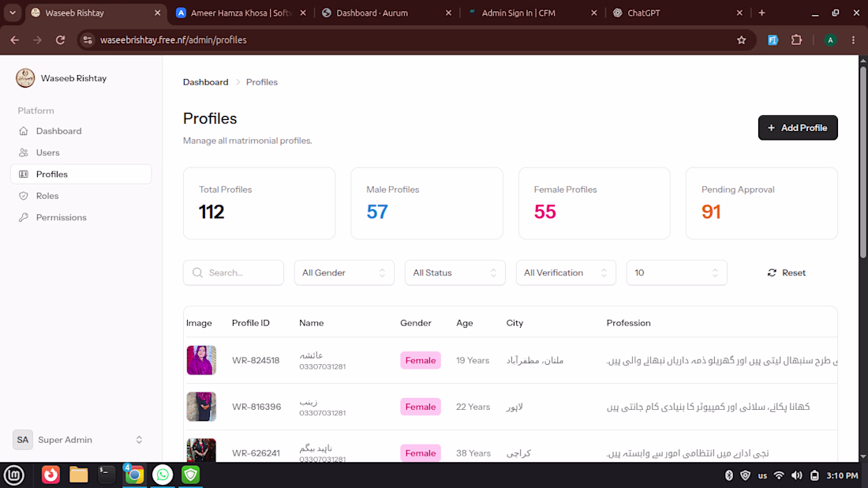Click the SA avatar badge
Image resolution: width=868 pixels, height=488 pixels.
pyautogui.click(x=23, y=440)
